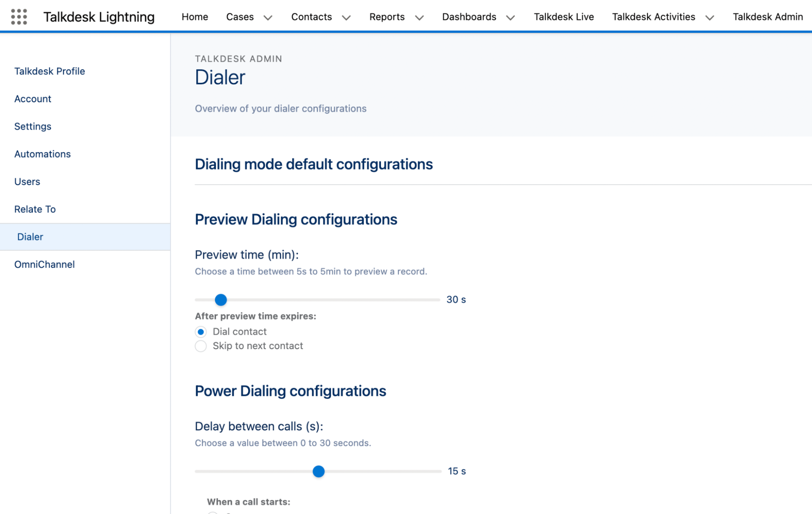Switch to the Home tab
Screen dimensions: 812x514
tap(195, 17)
